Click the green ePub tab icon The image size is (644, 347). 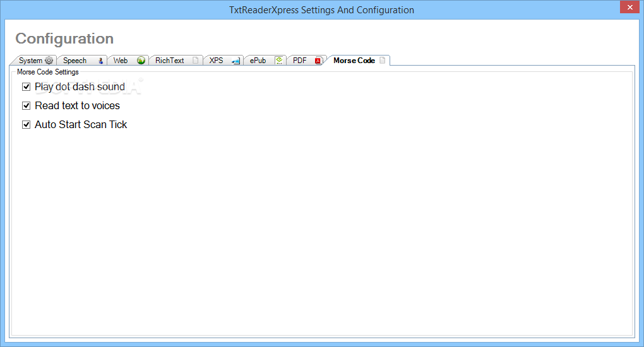(x=279, y=61)
